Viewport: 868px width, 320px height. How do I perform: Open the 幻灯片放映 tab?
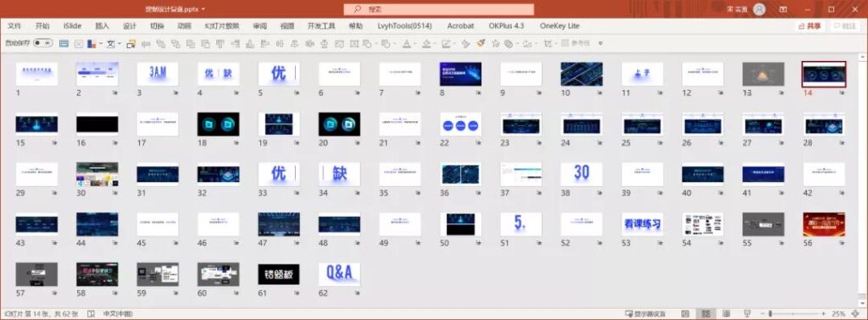coord(222,26)
